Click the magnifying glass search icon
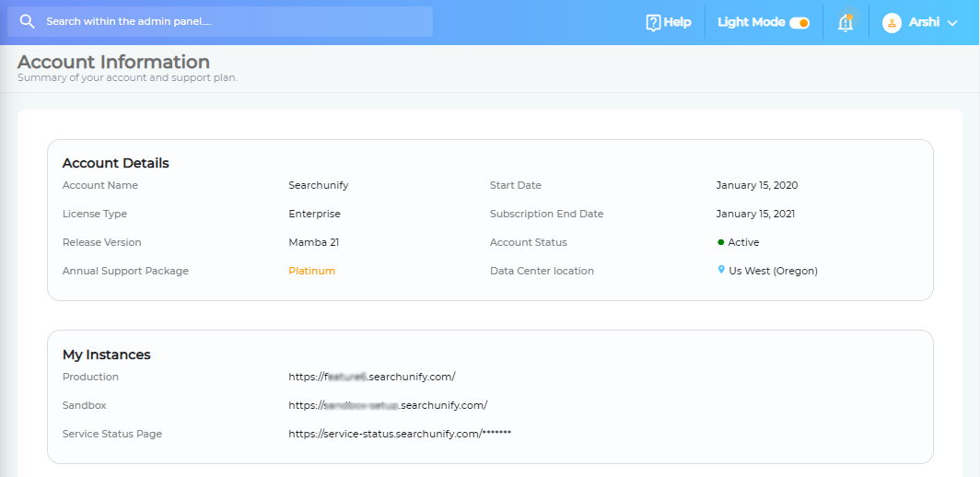Screen dimensions: 980x477 (x=27, y=21)
